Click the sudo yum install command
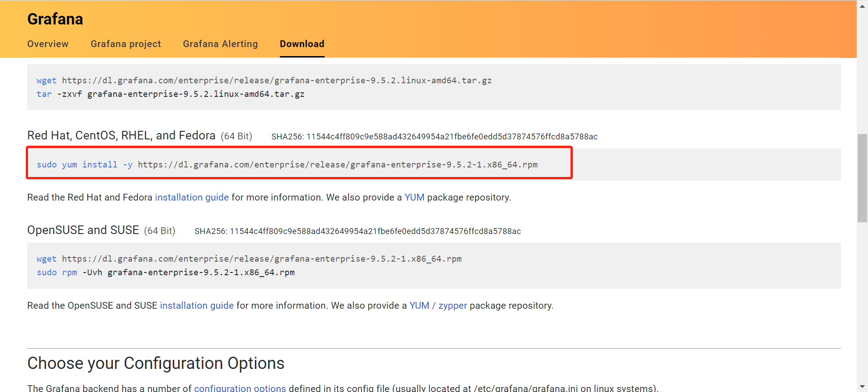The image size is (868, 392). coord(287,165)
